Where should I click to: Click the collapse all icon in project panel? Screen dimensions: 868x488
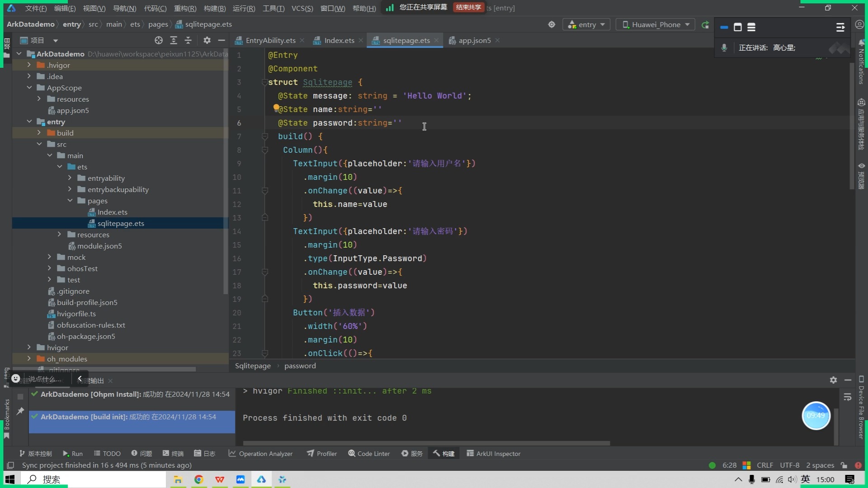click(x=188, y=41)
